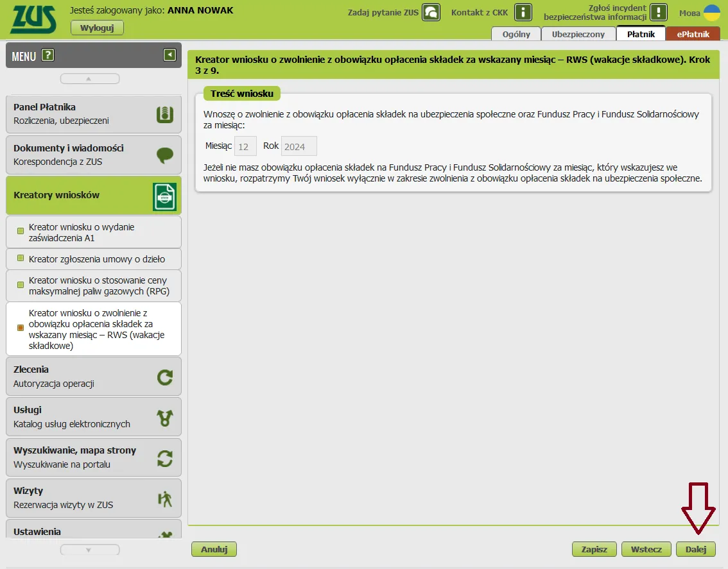Click the security incident exclamation icon

(x=659, y=12)
